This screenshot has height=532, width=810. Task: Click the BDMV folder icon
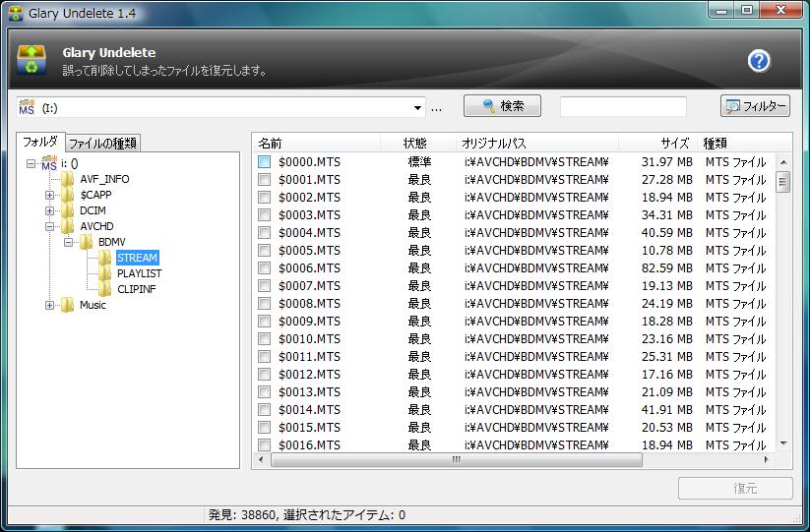tap(86, 242)
